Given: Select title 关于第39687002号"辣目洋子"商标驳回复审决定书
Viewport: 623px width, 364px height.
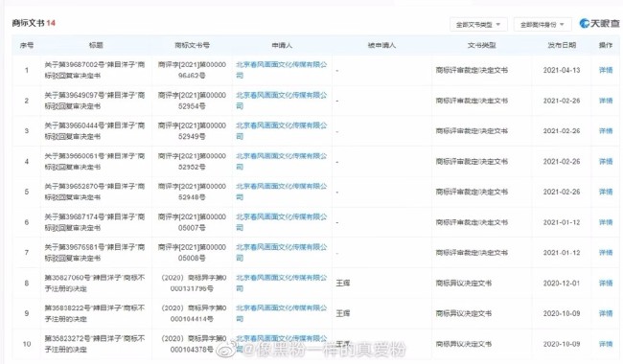Looking at the screenshot, I should [95, 70].
